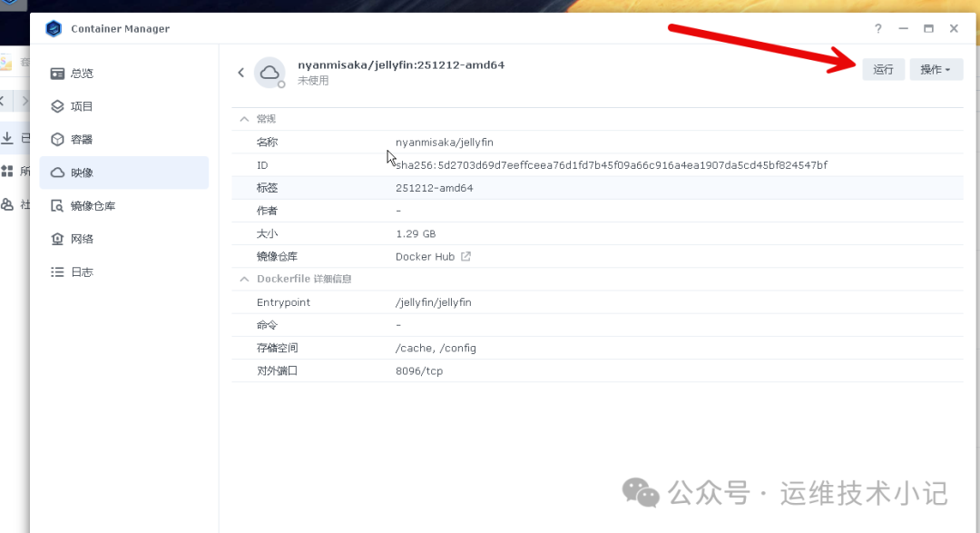This screenshot has width=980, height=533.
Task: Click the 运行 run button
Action: click(883, 69)
